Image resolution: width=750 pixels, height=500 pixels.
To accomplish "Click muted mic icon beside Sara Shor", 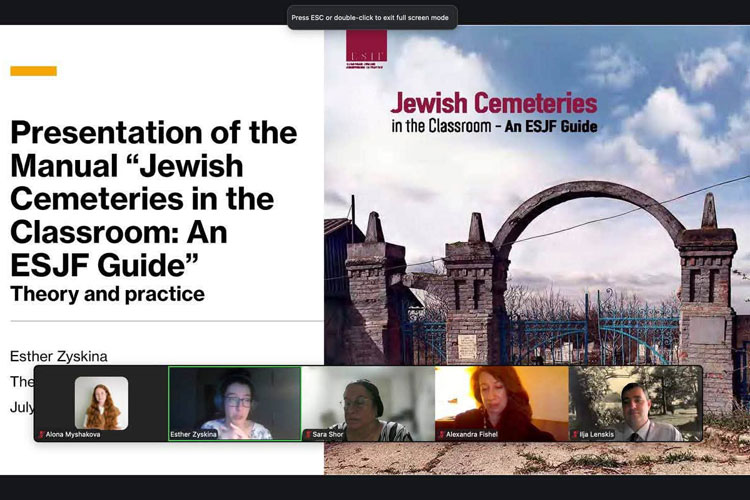I will coord(309,434).
